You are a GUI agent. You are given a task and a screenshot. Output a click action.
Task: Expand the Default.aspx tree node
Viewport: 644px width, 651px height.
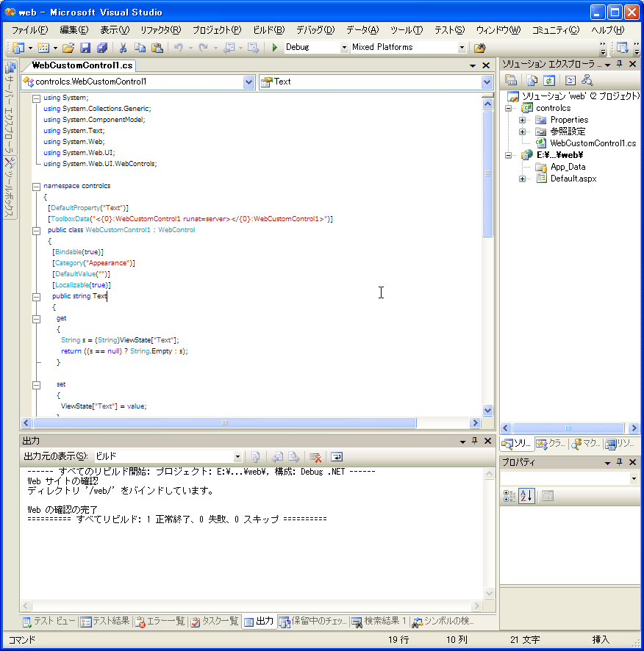click(x=522, y=179)
